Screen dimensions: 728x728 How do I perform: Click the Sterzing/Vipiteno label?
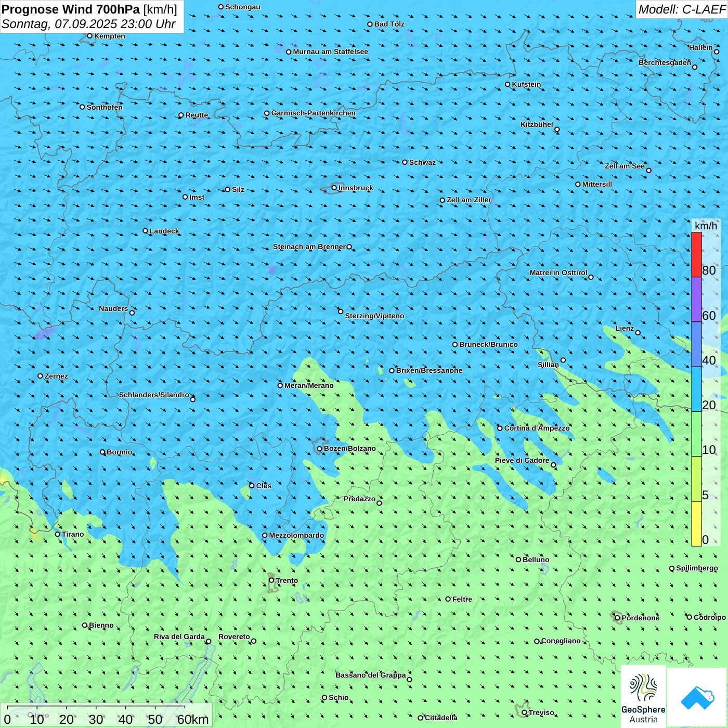tap(374, 316)
